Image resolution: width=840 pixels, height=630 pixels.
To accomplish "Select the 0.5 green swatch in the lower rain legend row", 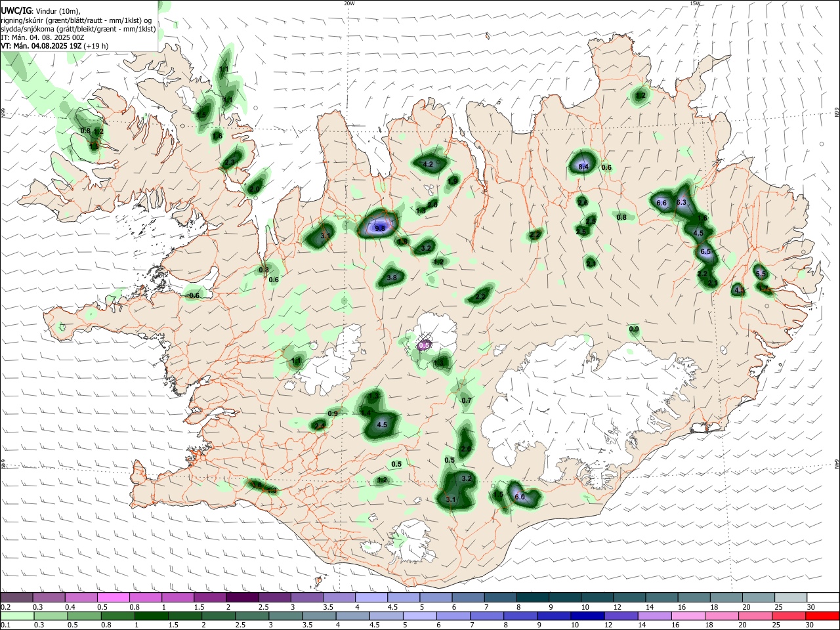I will 84,616.
